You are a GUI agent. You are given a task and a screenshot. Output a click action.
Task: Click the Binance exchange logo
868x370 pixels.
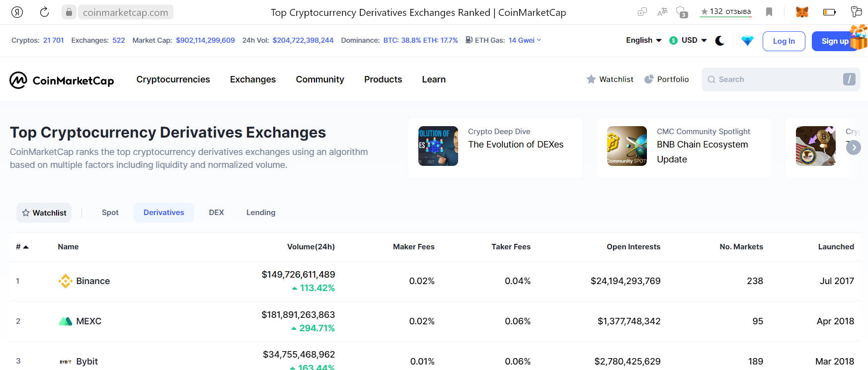point(65,281)
